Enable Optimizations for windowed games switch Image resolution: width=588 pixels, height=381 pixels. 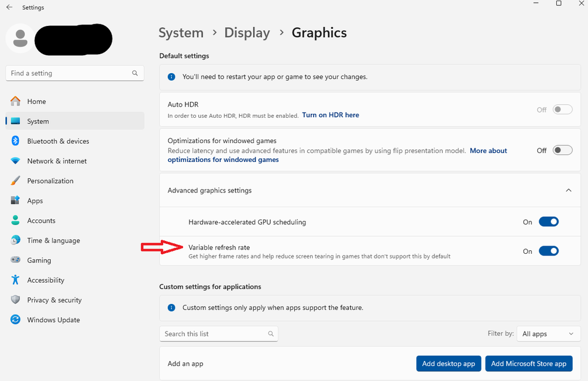pos(563,150)
